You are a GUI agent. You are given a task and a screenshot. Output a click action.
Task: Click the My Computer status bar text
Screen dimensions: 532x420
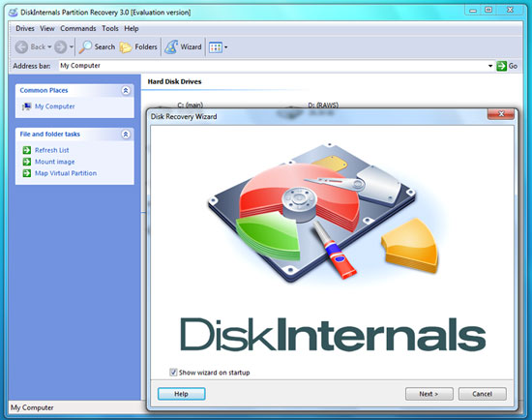pyautogui.click(x=32, y=407)
